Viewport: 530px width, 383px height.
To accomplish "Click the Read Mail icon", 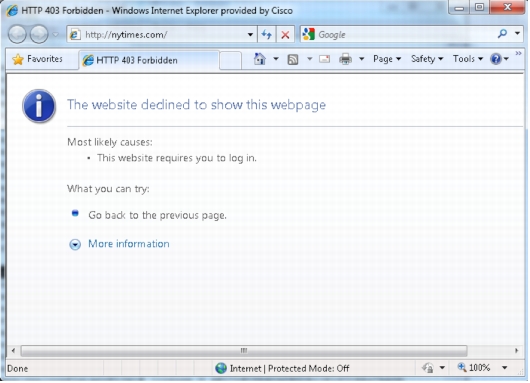I will tap(324, 59).
